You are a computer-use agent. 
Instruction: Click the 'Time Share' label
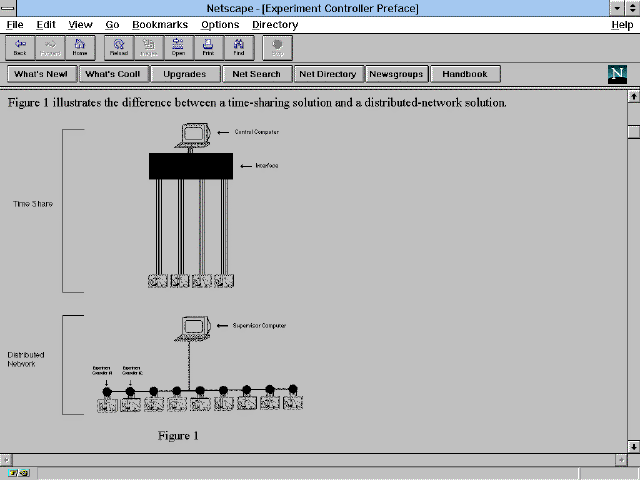33,204
